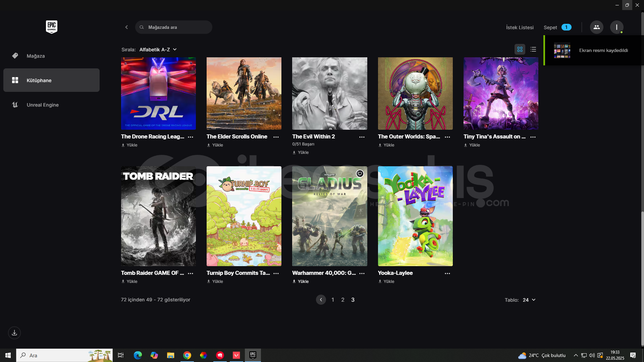Expand the Alfabetik A-Z sort dropdown

coord(158,50)
